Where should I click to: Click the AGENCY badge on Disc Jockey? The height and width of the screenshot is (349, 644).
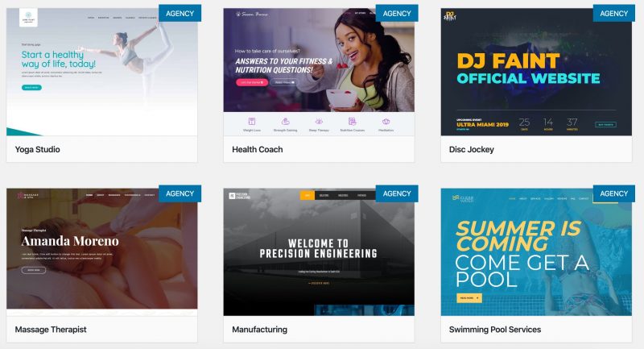(x=614, y=13)
